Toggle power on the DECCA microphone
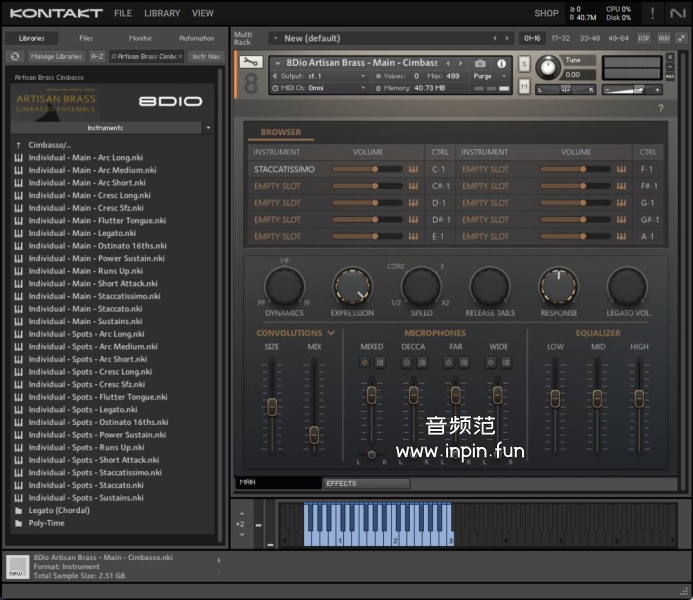The width and height of the screenshot is (693, 600). [407, 363]
